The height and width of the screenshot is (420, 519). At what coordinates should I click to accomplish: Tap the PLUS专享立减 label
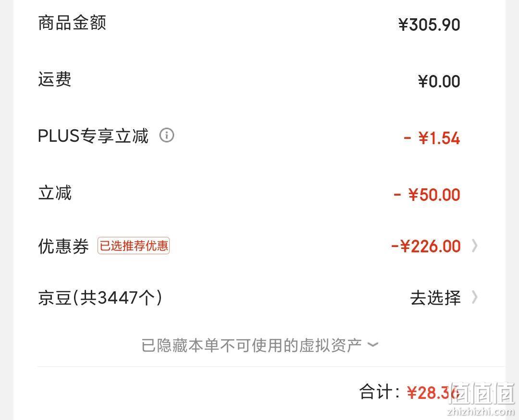[93, 136]
